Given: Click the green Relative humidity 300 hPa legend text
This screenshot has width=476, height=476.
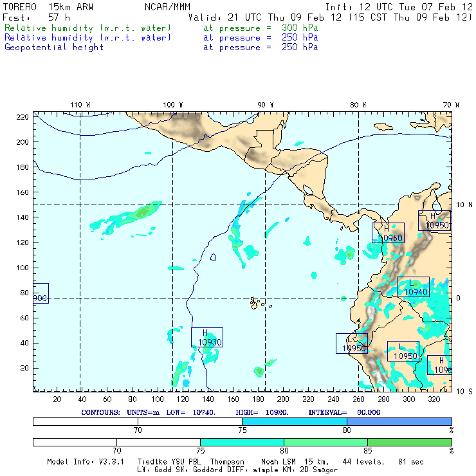Looking at the screenshot, I should (88, 28).
